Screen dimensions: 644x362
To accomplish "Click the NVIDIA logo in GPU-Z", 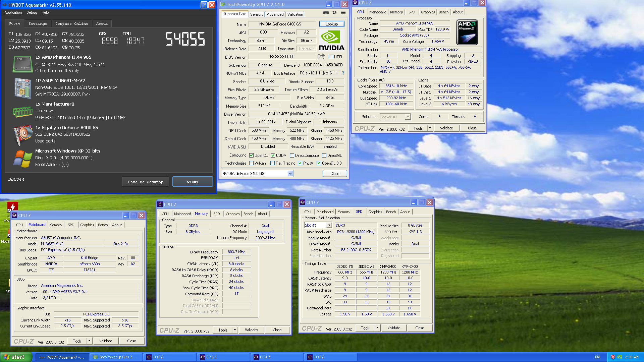I will point(331,41).
